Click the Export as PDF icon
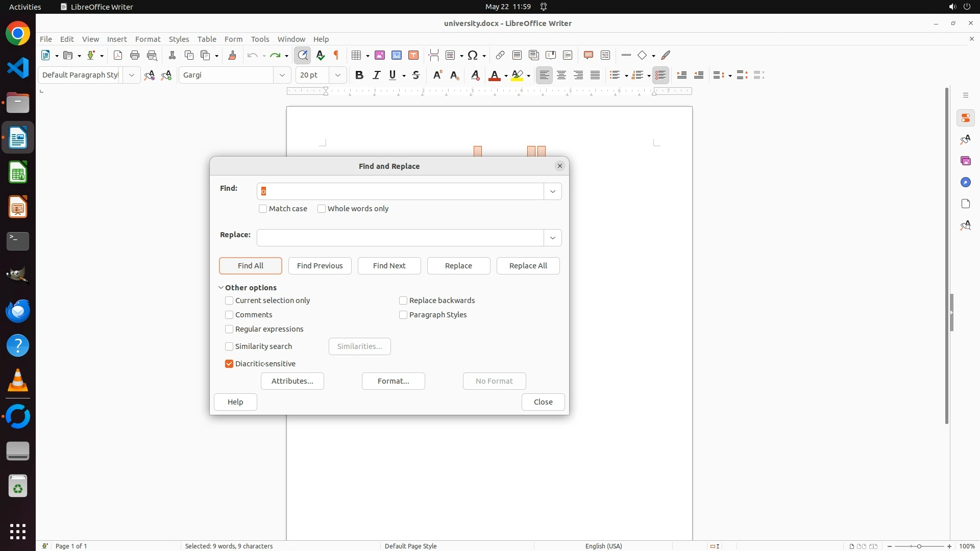This screenshot has height=551, width=980. point(118,55)
